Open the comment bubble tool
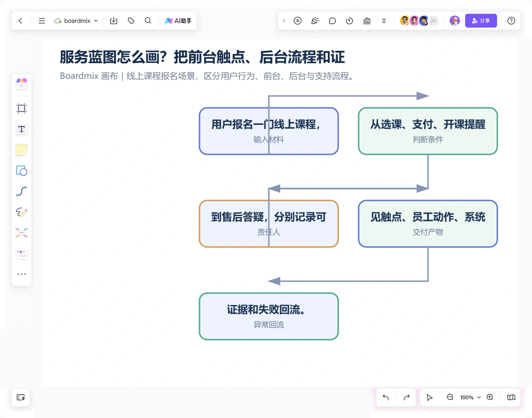The width and height of the screenshot is (532, 418). (332, 21)
